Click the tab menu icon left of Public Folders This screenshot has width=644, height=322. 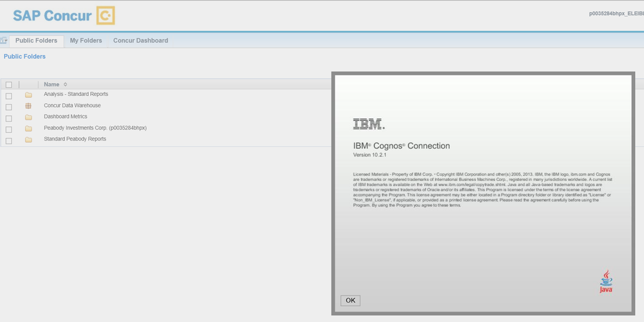pyautogui.click(x=4, y=40)
